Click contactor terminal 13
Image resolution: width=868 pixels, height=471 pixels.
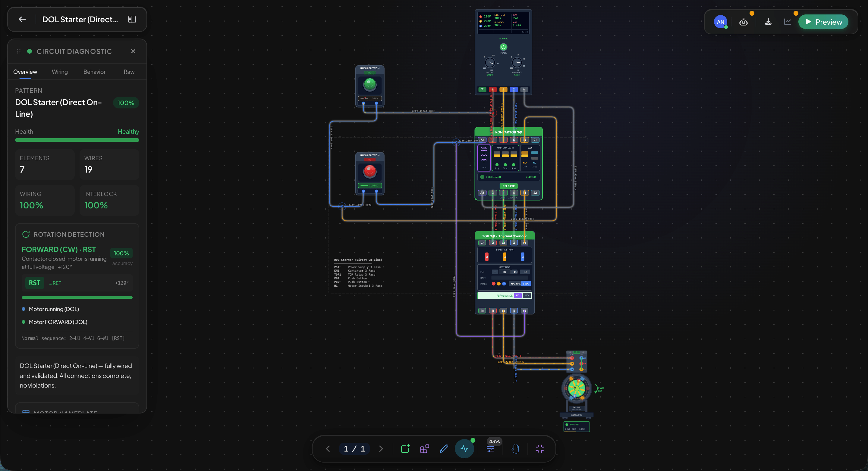[525, 140]
